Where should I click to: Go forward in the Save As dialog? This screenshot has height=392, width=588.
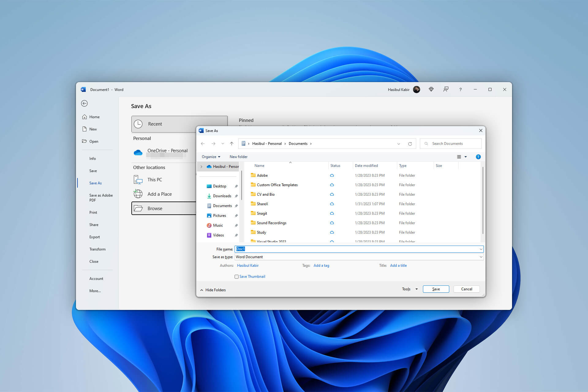point(213,144)
